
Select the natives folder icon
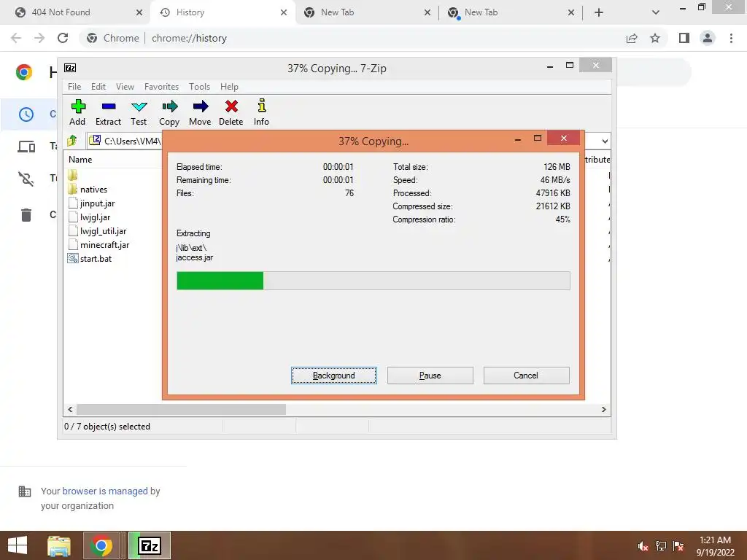click(x=72, y=189)
